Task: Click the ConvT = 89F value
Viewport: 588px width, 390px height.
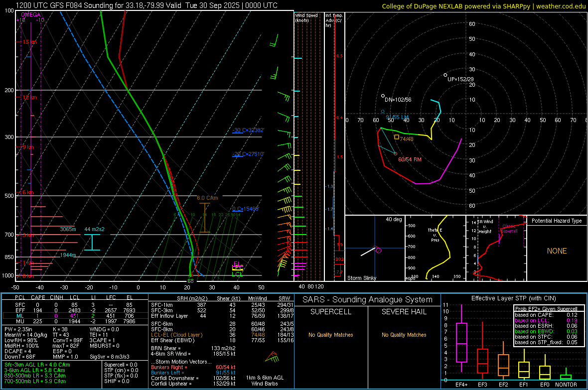Action: pyautogui.click(x=68, y=341)
